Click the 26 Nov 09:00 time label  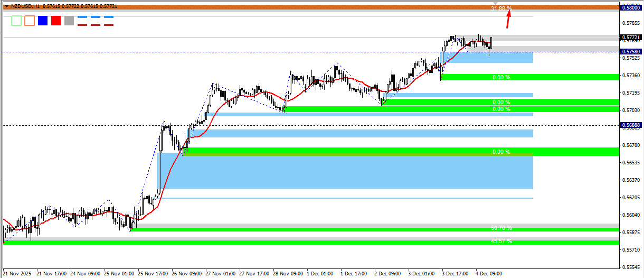tap(186, 274)
